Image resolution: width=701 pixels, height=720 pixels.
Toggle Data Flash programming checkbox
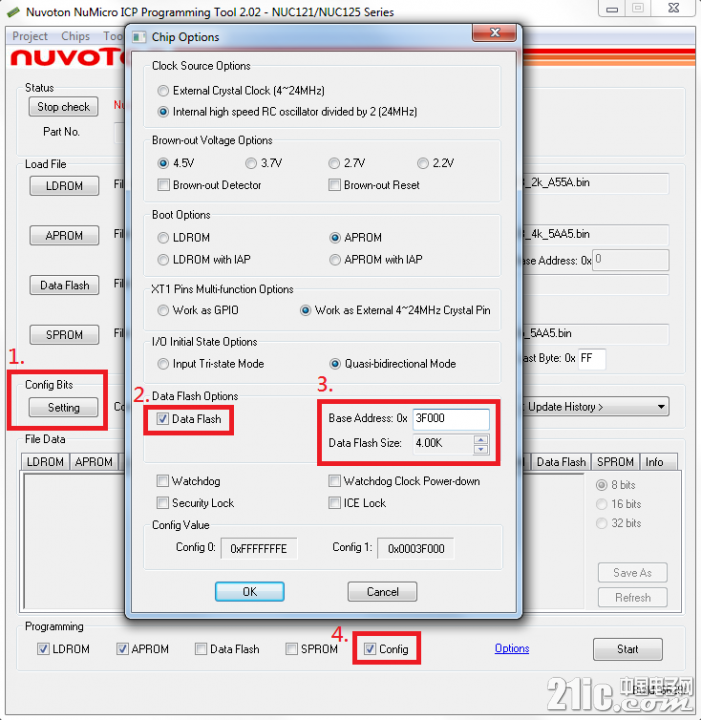click(201, 649)
